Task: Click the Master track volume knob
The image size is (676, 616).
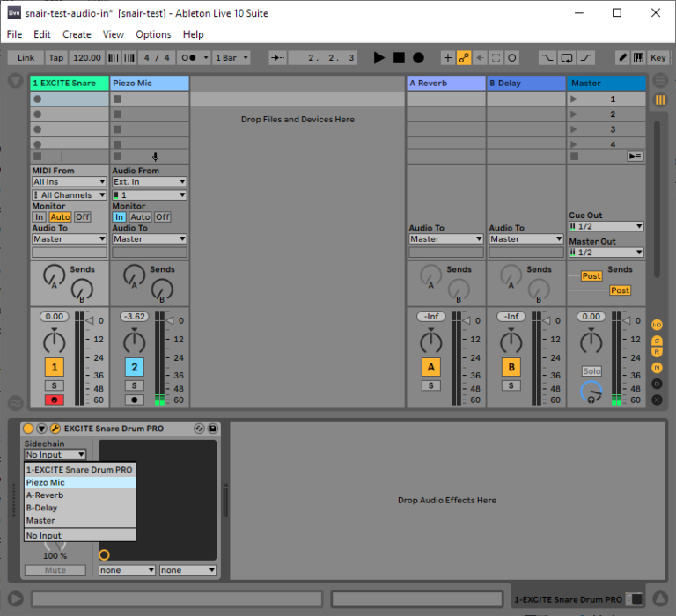Action: point(591,341)
